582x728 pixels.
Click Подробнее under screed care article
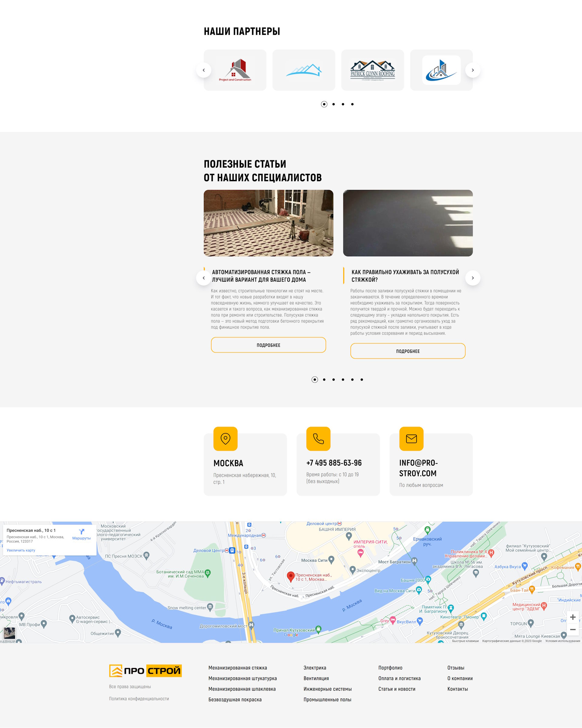tap(408, 351)
